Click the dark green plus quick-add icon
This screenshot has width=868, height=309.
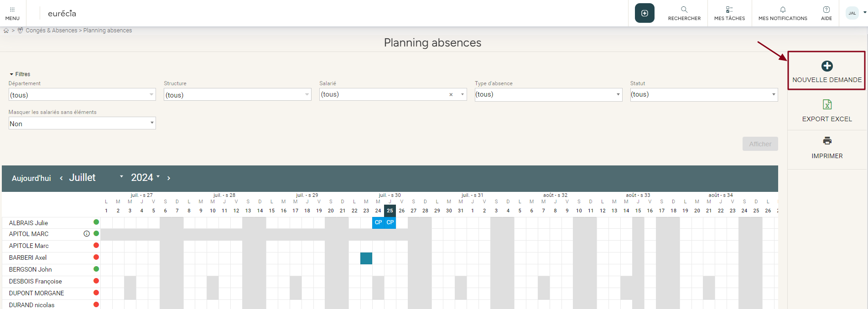pos(645,13)
